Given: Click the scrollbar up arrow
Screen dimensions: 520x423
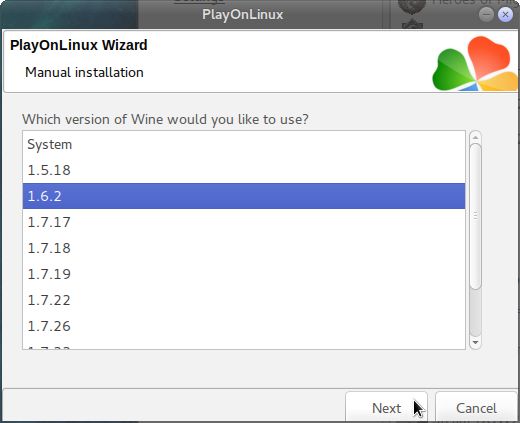Looking at the screenshot, I should pyautogui.click(x=475, y=137).
